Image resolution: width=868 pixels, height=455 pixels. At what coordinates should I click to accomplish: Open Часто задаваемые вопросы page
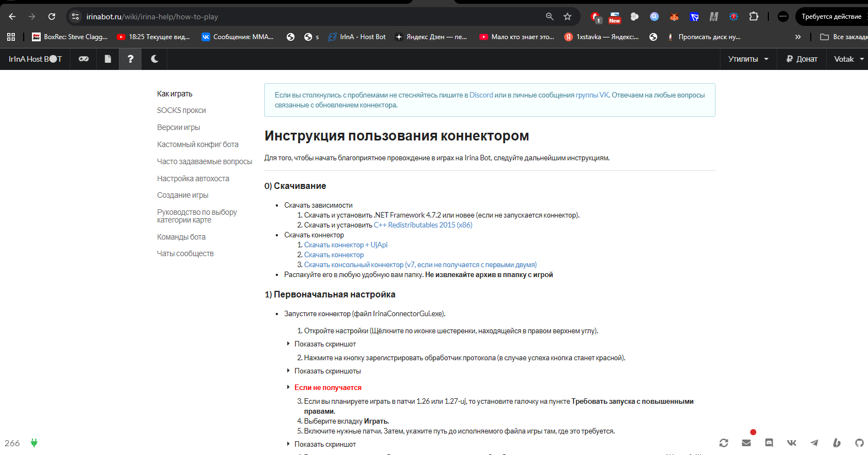[204, 162]
